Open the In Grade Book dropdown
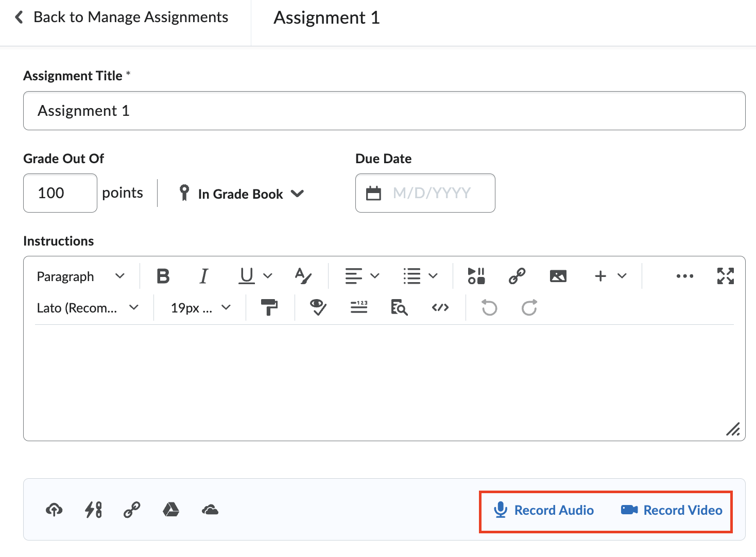Screen dimensions: 756x557 [x=241, y=194]
